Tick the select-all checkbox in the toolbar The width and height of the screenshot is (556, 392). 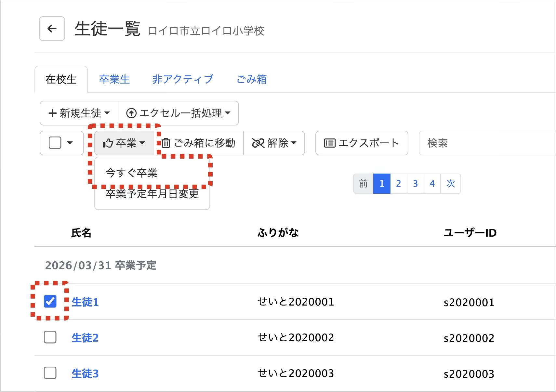[55, 143]
